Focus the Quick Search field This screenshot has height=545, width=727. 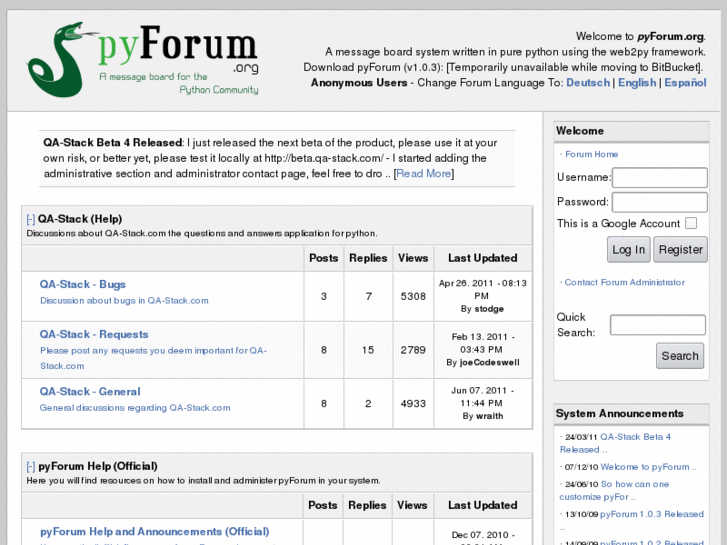[x=658, y=325]
